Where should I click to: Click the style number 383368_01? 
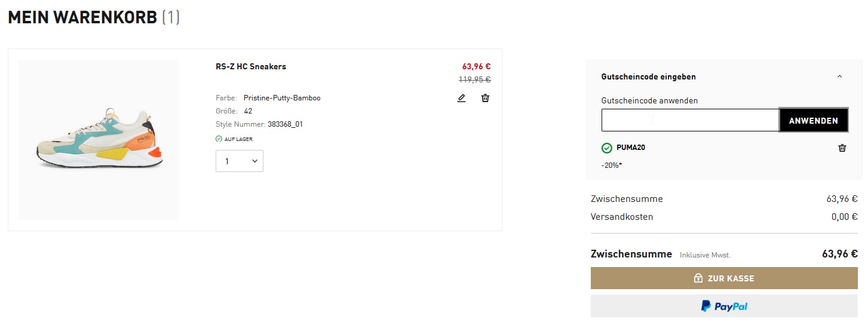[286, 124]
